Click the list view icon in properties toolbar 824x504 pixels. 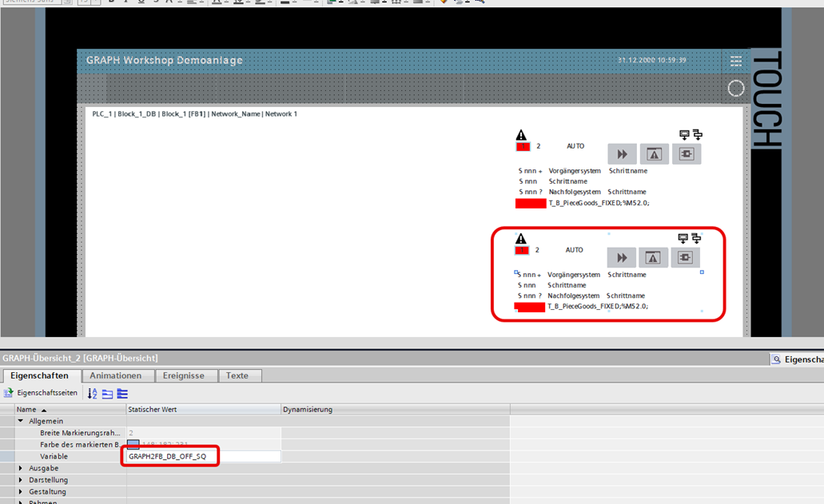tap(122, 393)
